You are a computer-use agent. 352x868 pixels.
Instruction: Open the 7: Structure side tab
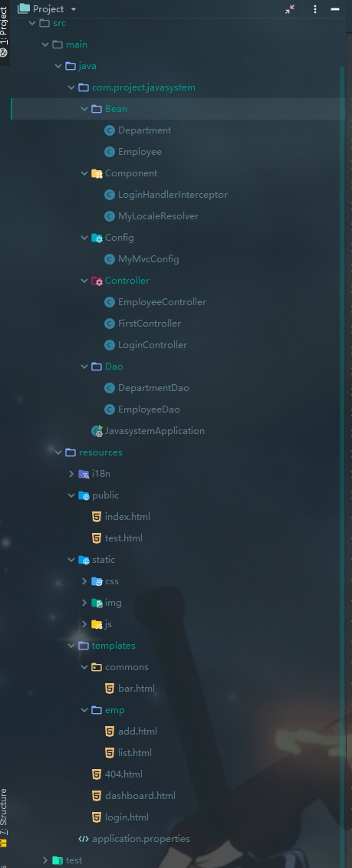tap(5, 818)
